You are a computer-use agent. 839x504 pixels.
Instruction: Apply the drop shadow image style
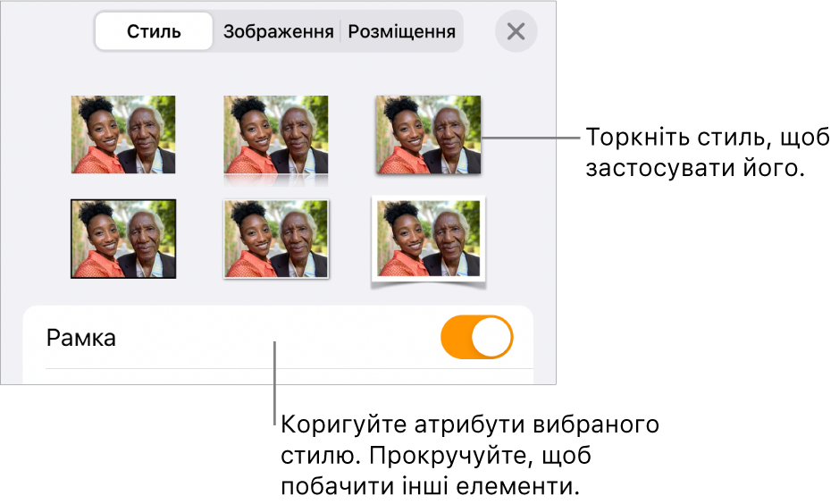(429, 135)
